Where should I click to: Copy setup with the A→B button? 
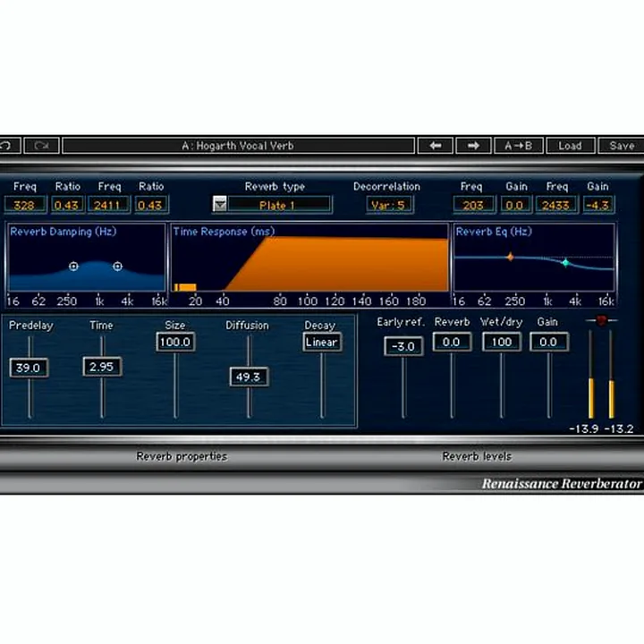click(518, 146)
